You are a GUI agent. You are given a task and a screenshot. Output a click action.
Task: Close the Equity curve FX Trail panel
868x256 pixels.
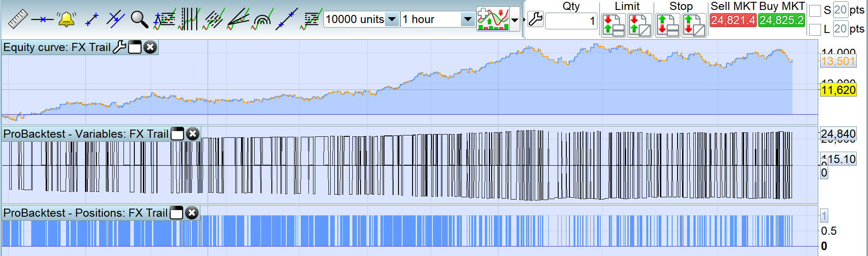(x=150, y=47)
